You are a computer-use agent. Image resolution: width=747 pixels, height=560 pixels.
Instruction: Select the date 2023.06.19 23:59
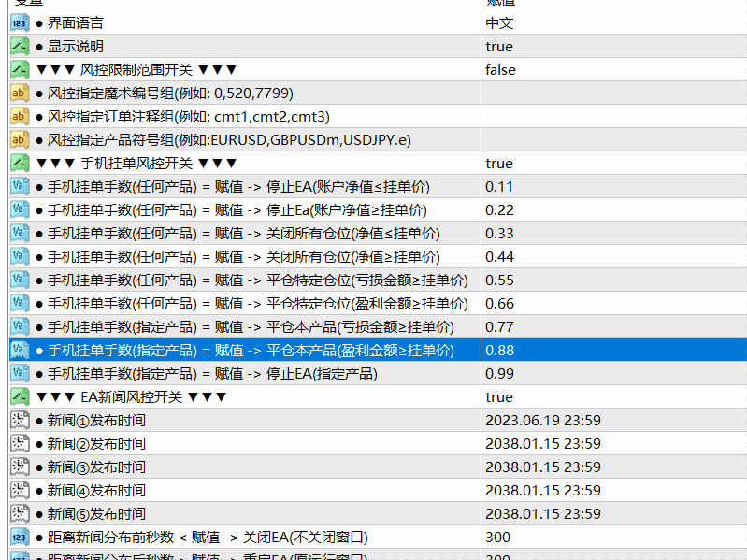(543, 420)
